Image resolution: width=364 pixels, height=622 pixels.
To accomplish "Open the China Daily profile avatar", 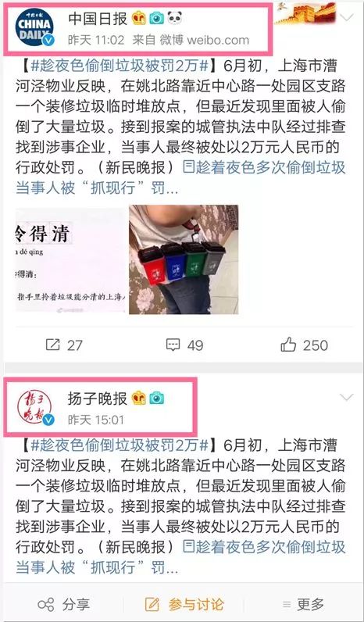I will pyautogui.click(x=34, y=27).
